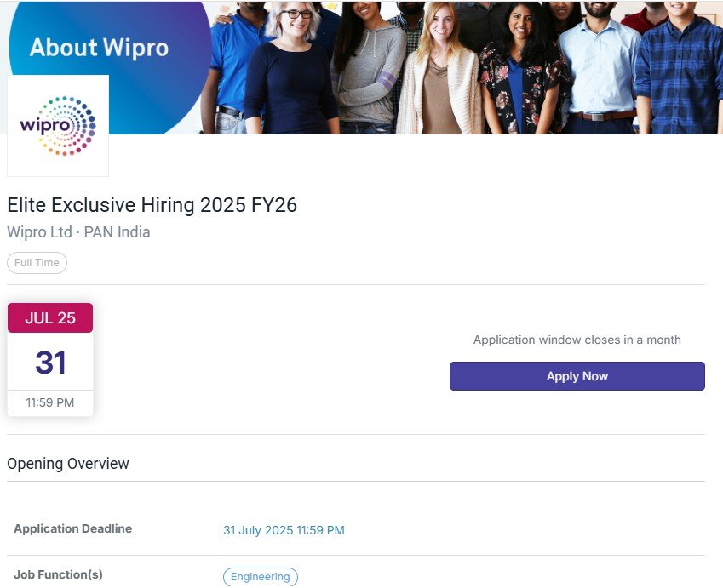Click the 11:59 PM time on calendar

pyautogui.click(x=50, y=402)
